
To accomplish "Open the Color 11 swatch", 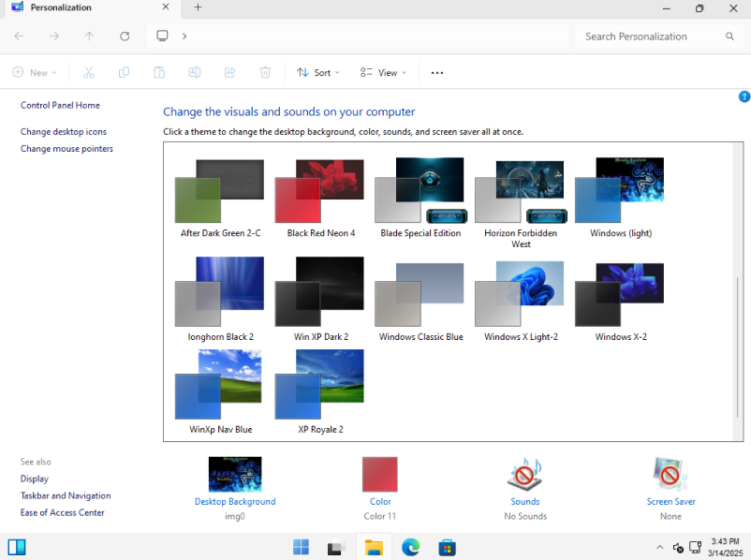I will click(380, 474).
